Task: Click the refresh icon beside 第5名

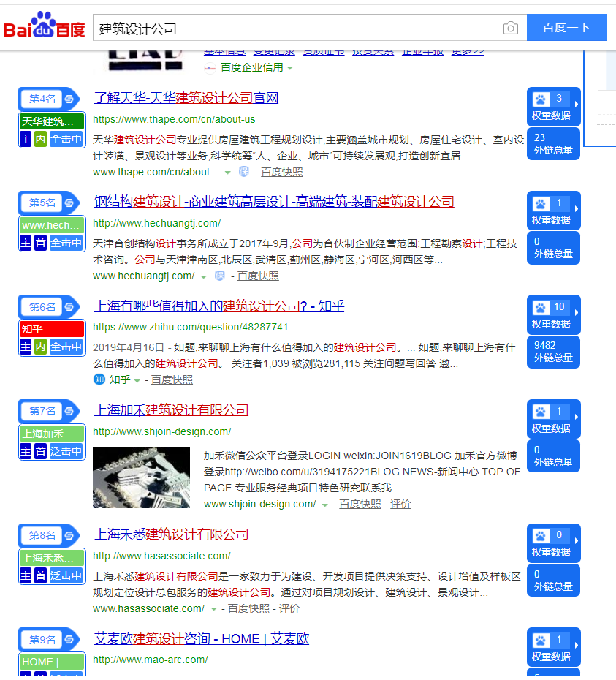Action: 69,203
